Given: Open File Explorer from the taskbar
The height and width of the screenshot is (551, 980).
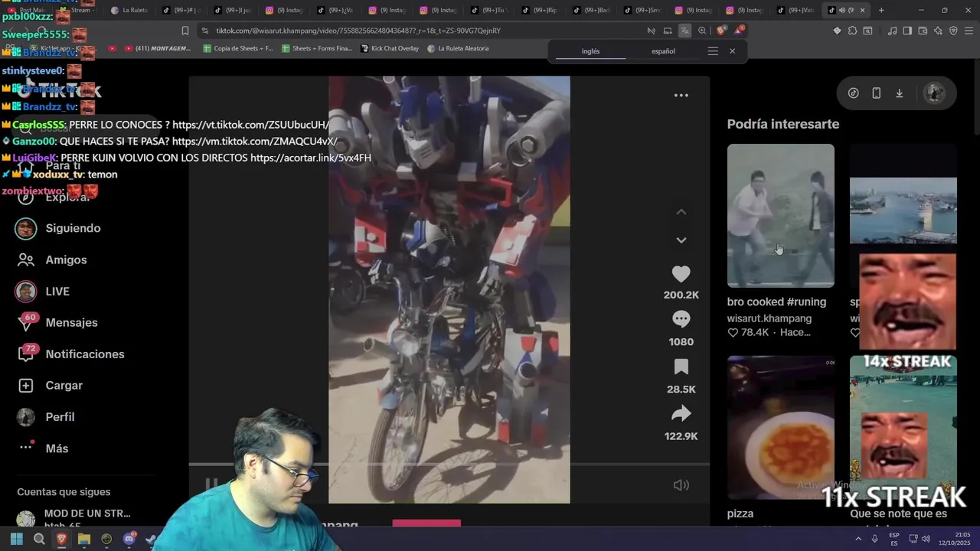Looking at the screenshot, I should (x=84, y=539).
